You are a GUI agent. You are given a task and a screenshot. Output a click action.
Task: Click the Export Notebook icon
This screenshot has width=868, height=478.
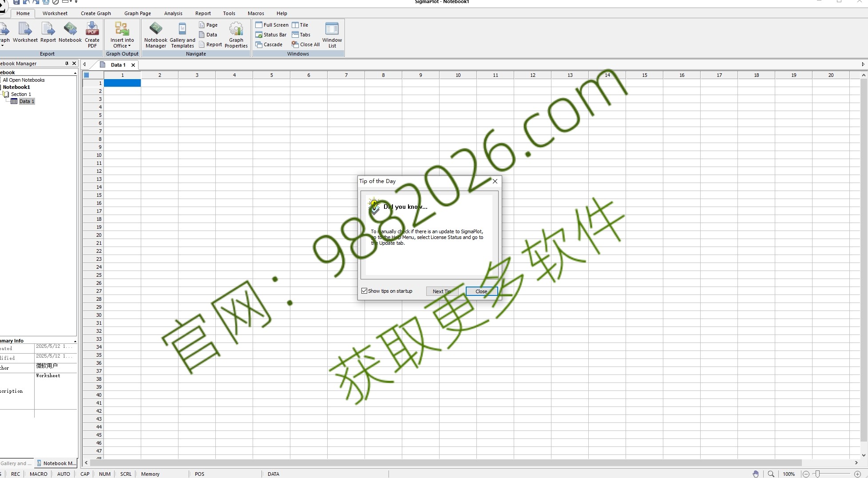tap(70, 32)
